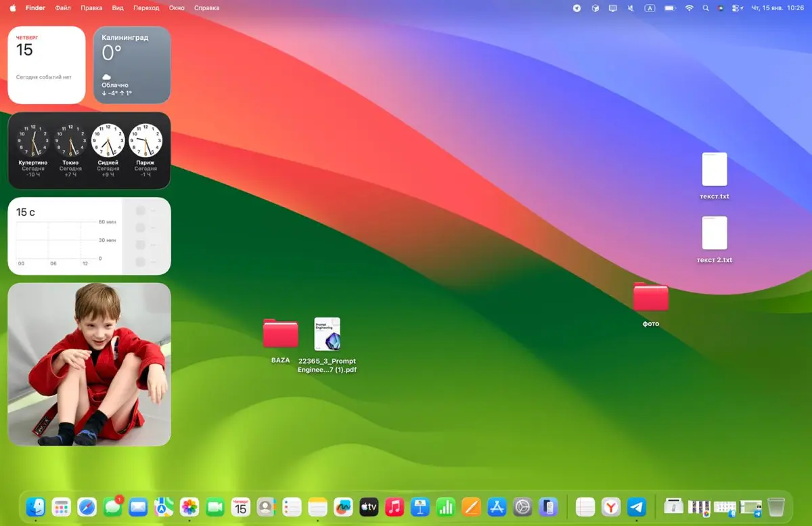Open the Apple TV app in the Dock
This screenshot has width=812, height=526.
coord(369,506)
